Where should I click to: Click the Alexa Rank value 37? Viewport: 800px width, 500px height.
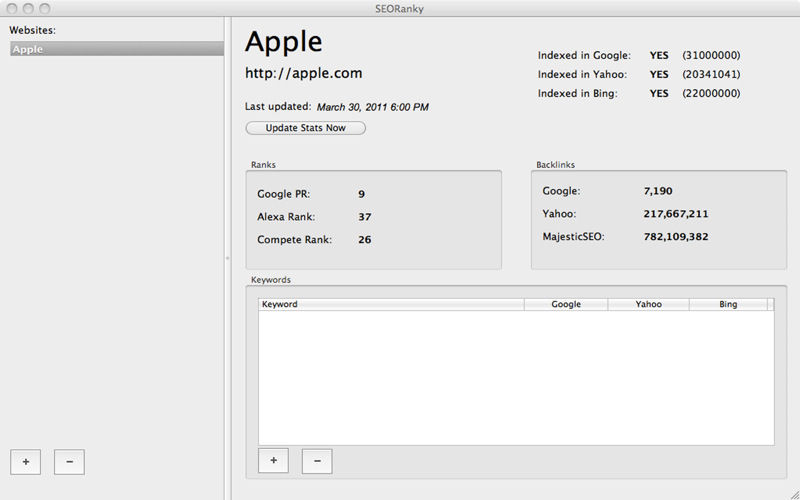365,217
